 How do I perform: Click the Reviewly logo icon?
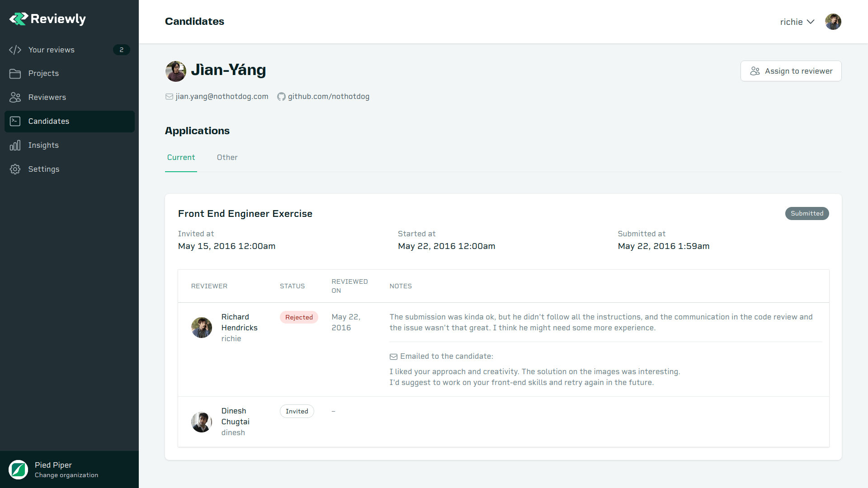19,19
